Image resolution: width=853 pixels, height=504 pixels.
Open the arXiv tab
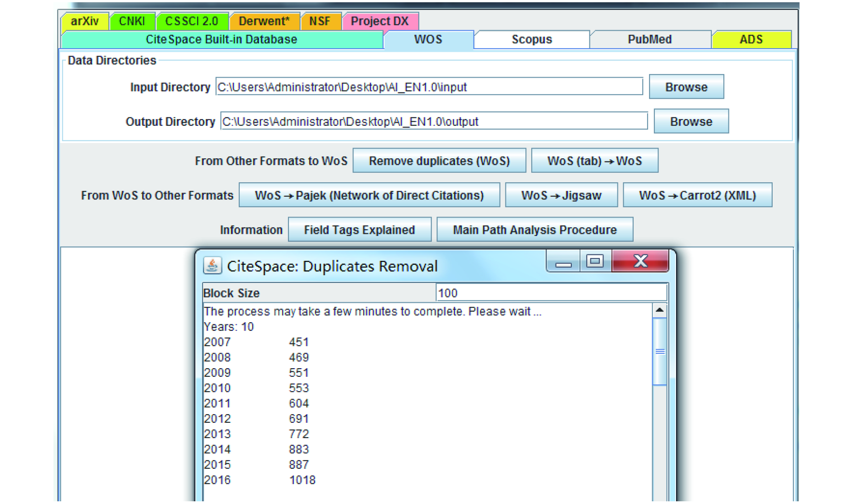click(84, 21)
